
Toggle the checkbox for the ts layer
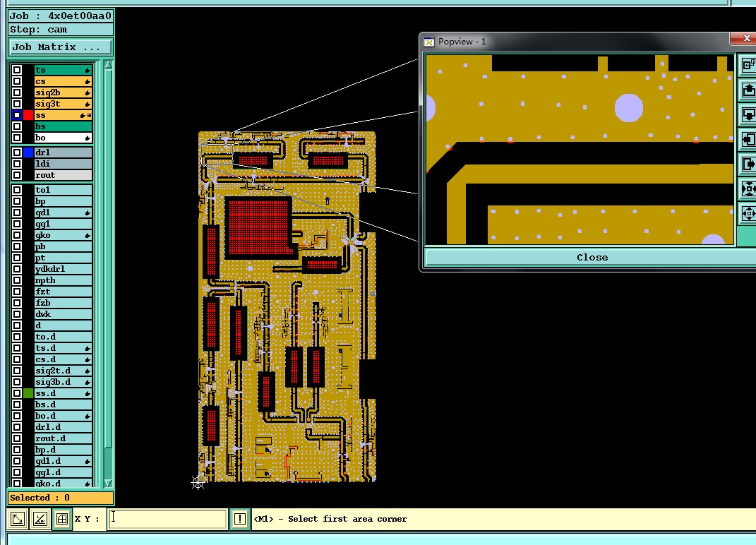17,70
